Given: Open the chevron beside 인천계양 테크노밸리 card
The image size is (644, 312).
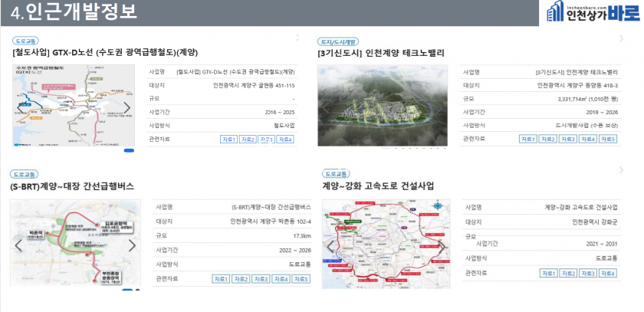Looking at the screenshot, I should click(622, 41).
